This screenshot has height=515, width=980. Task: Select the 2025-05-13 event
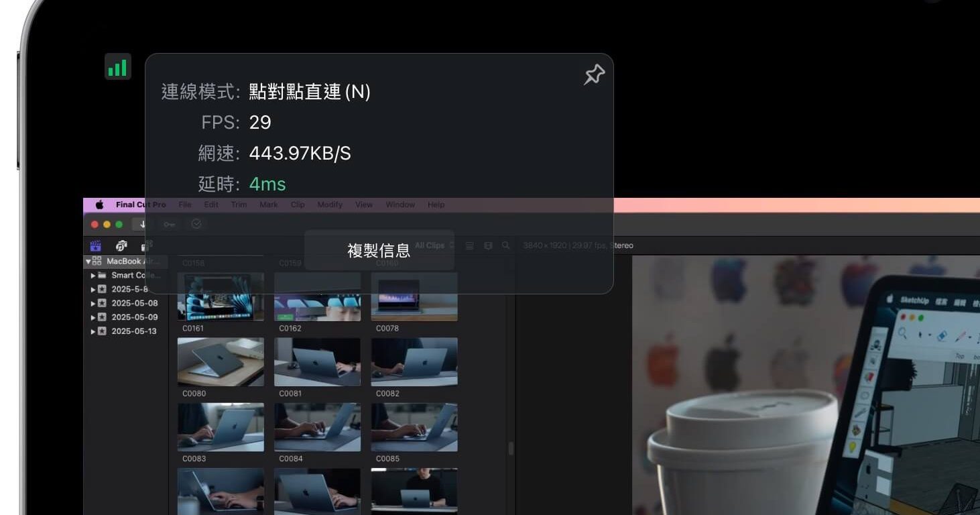tap(134, 331)
